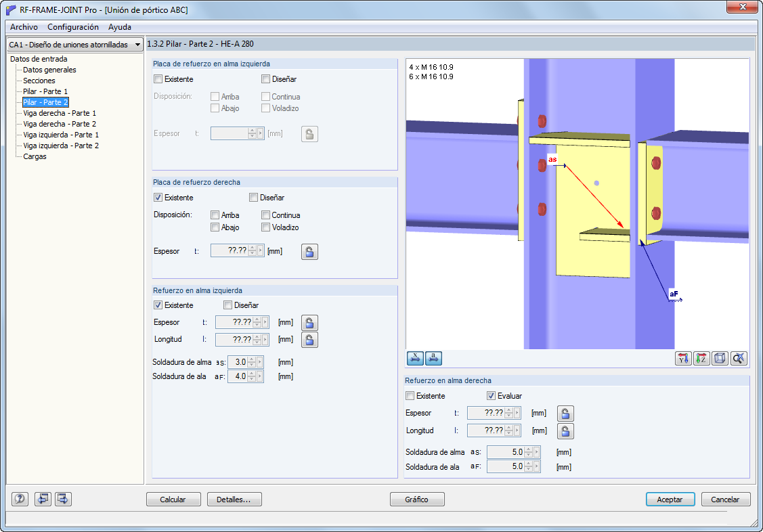Open arrow menu beside right aS 5.0

pos(538,452)
